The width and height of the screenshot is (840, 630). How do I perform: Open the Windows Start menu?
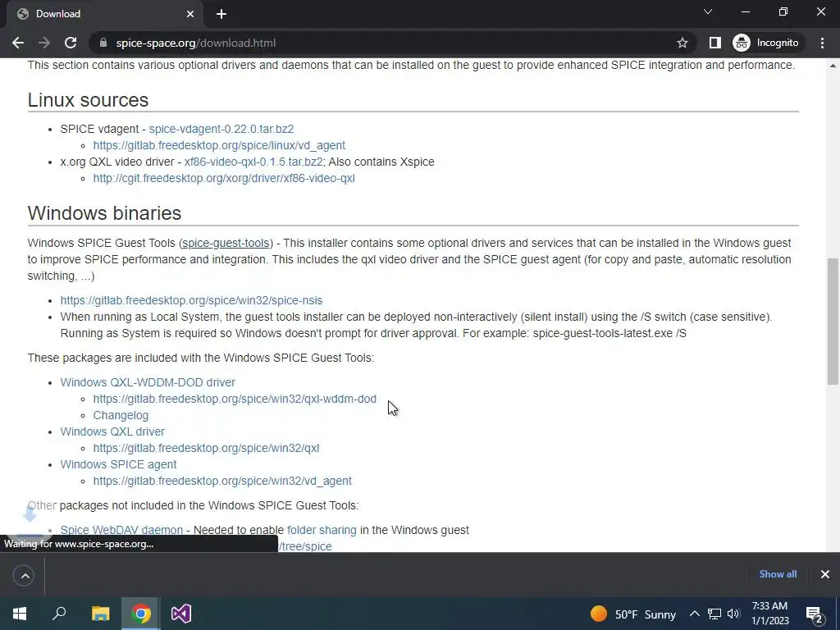click(20, 614)
